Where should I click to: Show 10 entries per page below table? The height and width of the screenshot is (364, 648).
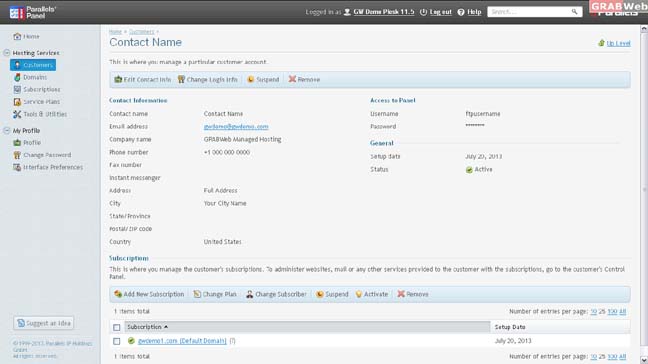point(593,356)
